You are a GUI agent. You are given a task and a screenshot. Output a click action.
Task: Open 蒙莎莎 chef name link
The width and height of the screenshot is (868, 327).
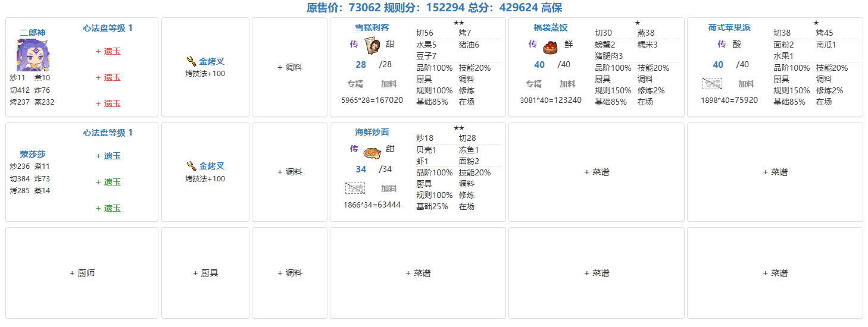tap(33, 154)
